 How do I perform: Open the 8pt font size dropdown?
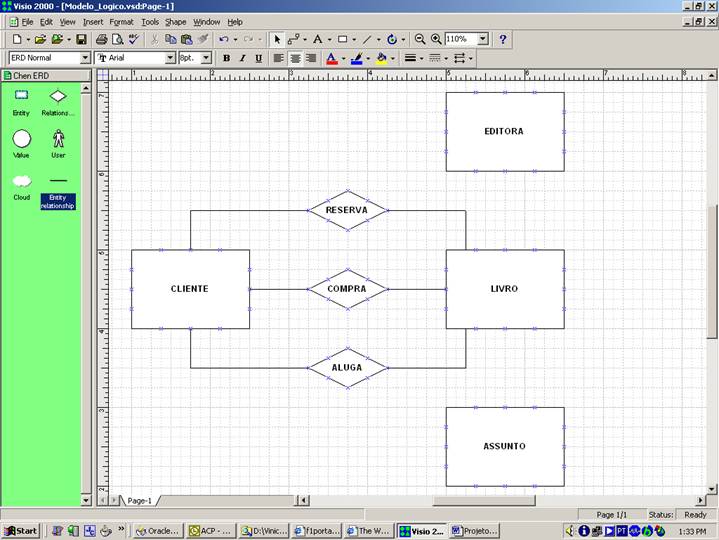(x=206, y=58)
